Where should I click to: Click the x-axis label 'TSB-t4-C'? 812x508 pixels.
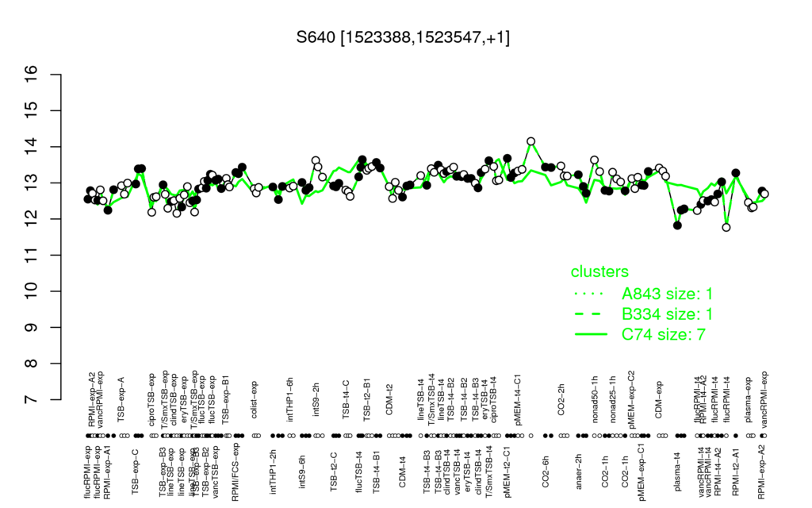coord(347,398)
